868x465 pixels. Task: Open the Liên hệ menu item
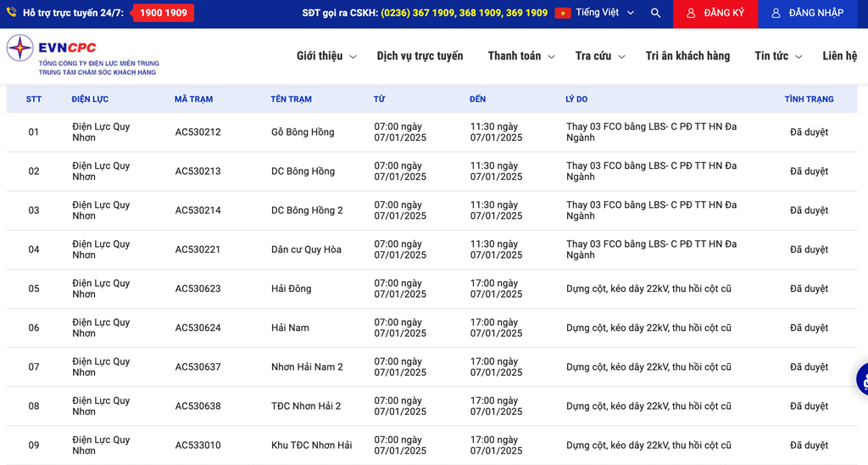click(x=839, y=56)
